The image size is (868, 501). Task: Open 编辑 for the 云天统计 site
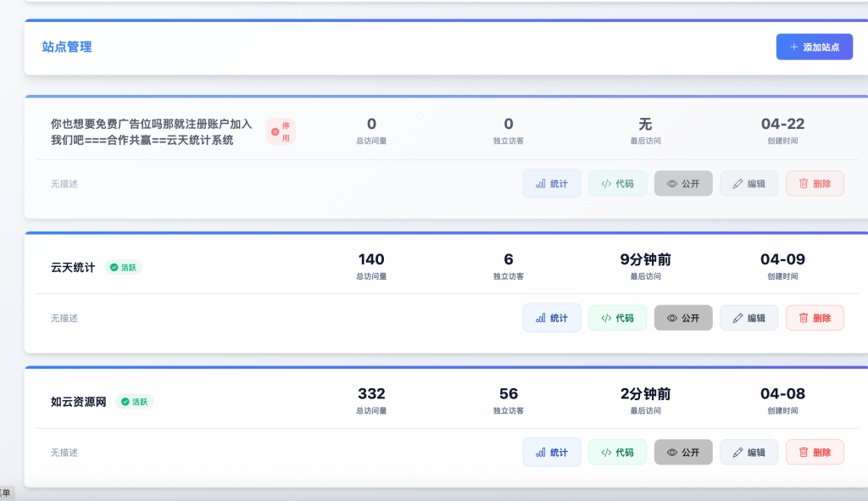coord(748,316)
